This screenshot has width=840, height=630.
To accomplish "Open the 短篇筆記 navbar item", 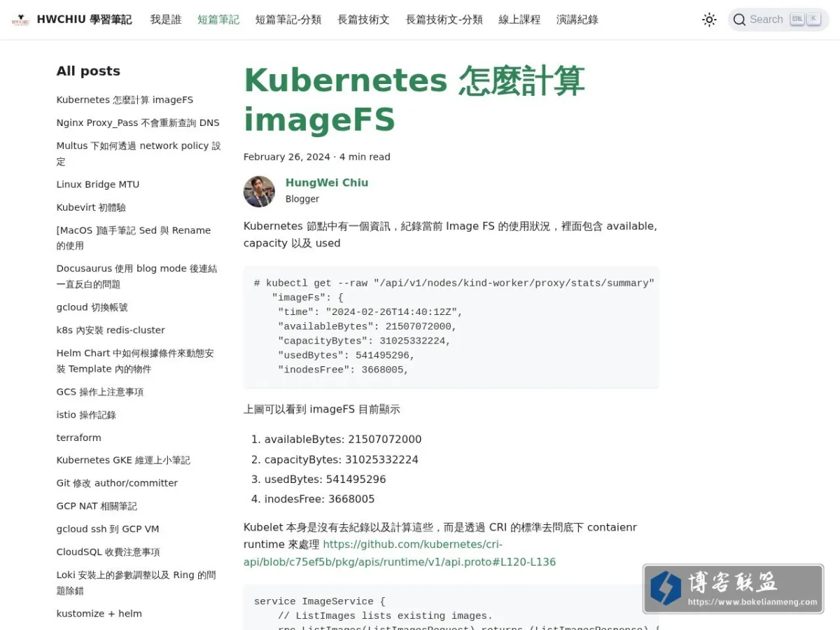I will coord(218,20).
